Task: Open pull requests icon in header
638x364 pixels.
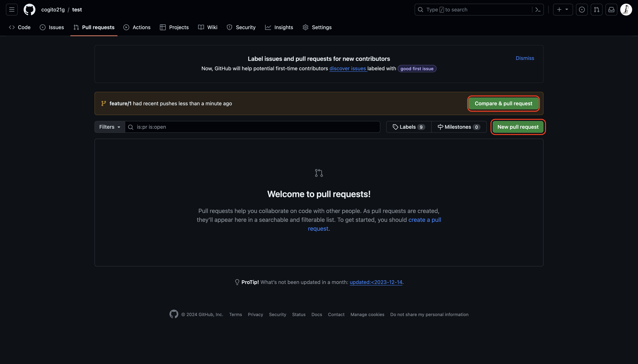Action: [x=596, y=10]
